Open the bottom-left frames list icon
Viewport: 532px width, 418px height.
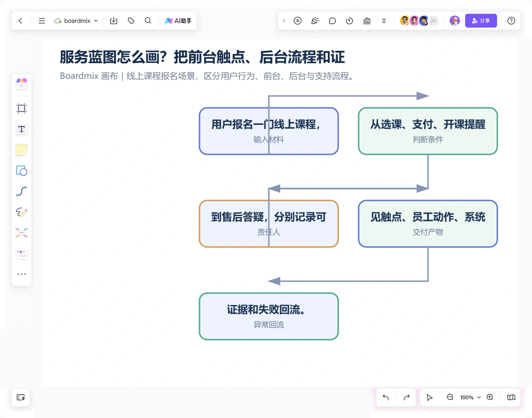click(21, 397)
